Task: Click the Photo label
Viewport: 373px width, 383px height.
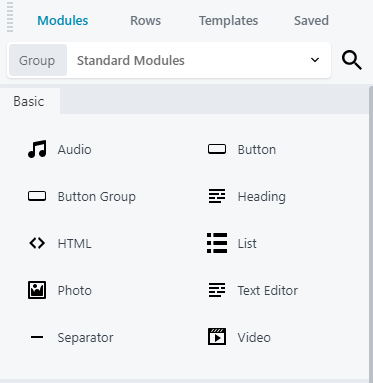Action: click(75, 291)
